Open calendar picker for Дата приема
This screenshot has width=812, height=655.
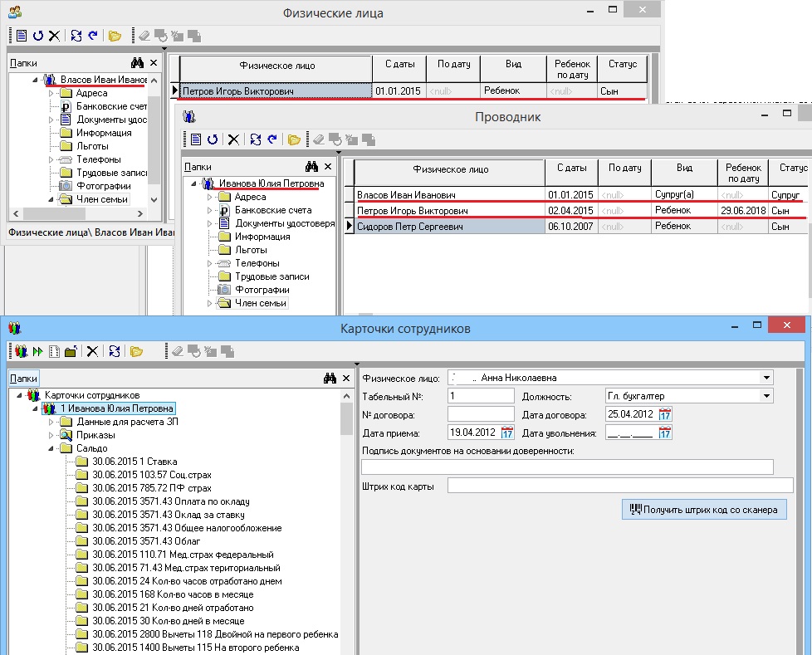point(507,433)
